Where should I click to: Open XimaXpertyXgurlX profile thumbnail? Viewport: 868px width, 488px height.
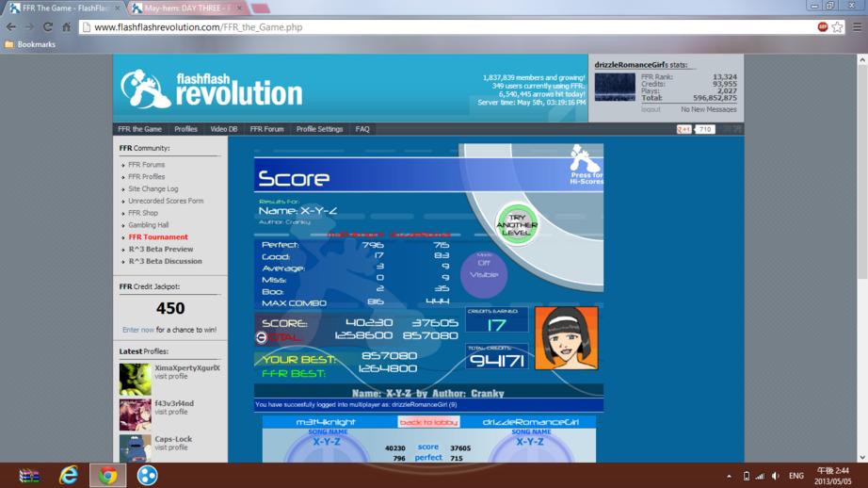click(135, 379)
